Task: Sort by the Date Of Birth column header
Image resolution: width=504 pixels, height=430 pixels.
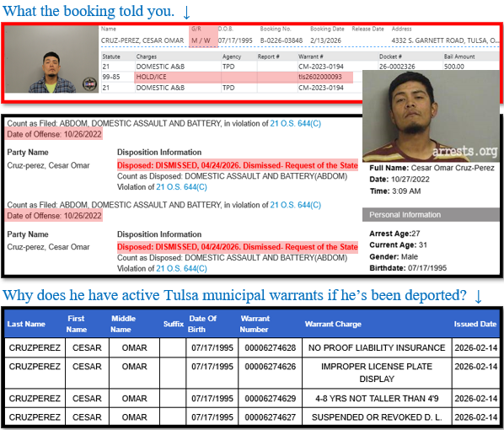Action: click(x=202, y=325)
